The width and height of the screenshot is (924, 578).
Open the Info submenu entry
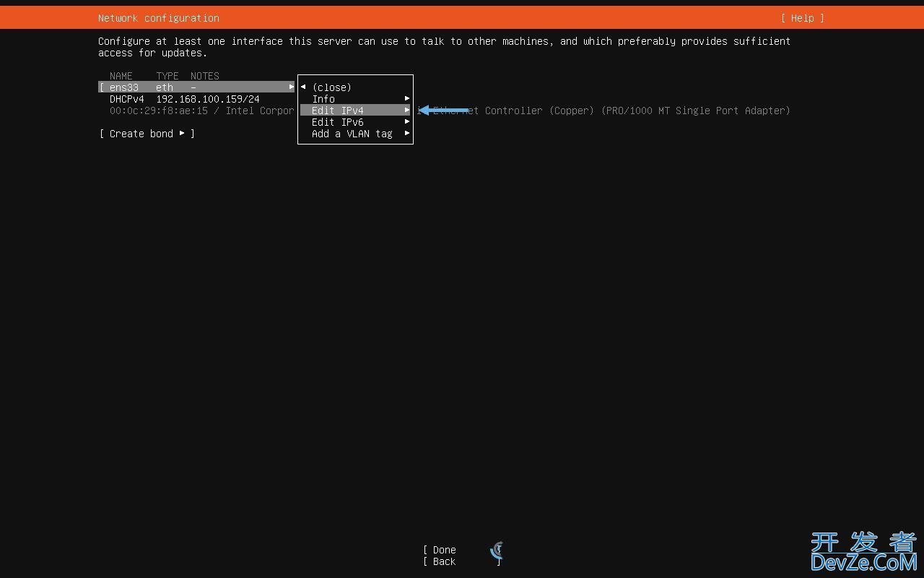[x=355, y=99]
